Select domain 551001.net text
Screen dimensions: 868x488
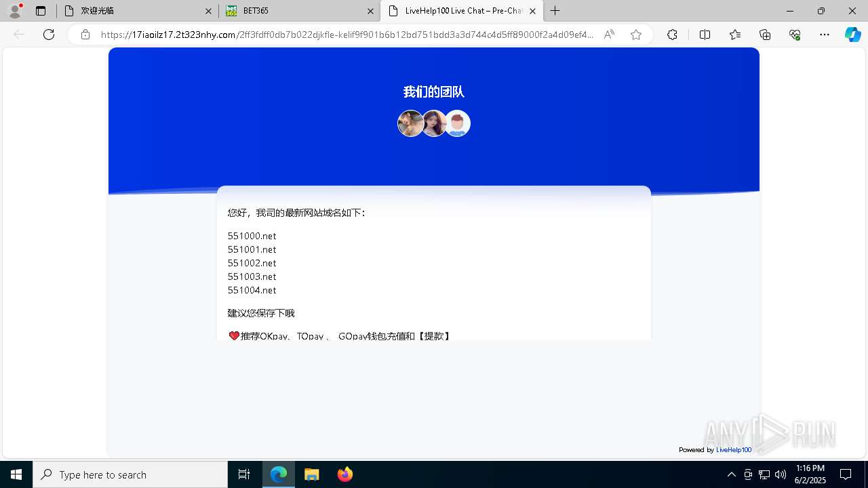(x=252, y=249)
